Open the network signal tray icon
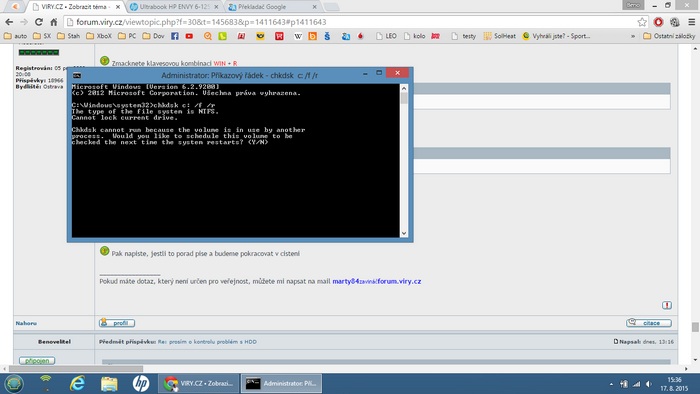Image resolution: width=700 pixels, height=394 pixels. point(637,384)
